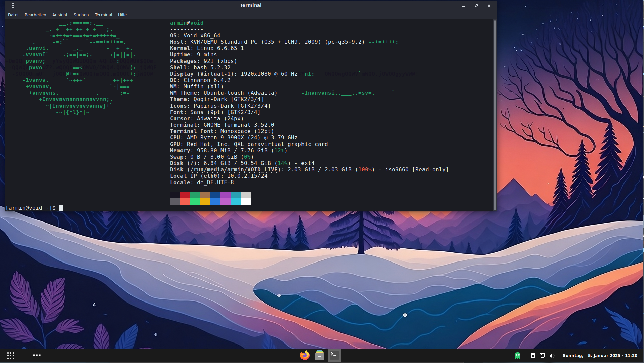The height and width of the screenshot is (363, 644).
Task: Open the Datei menu
Action: click(13, 15)
